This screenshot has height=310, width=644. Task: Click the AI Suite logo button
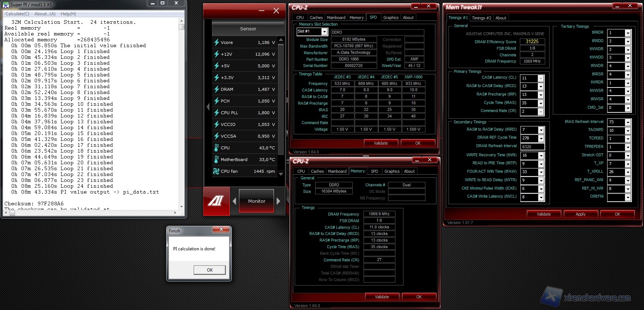click(x=216, y=201)
